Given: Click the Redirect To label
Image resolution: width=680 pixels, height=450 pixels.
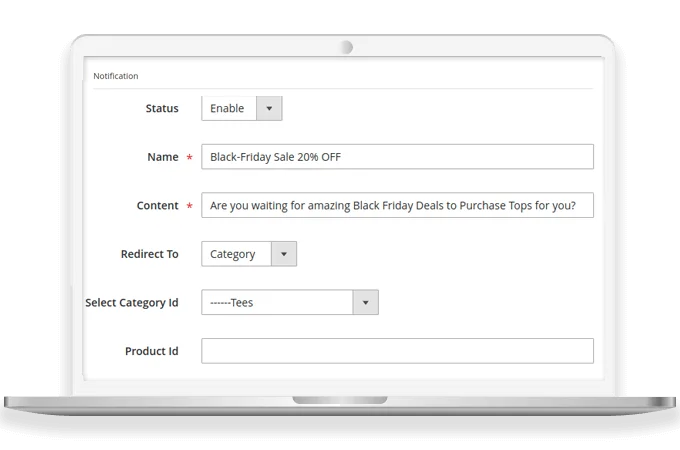Looking at the screenshot, I should 150,254.
